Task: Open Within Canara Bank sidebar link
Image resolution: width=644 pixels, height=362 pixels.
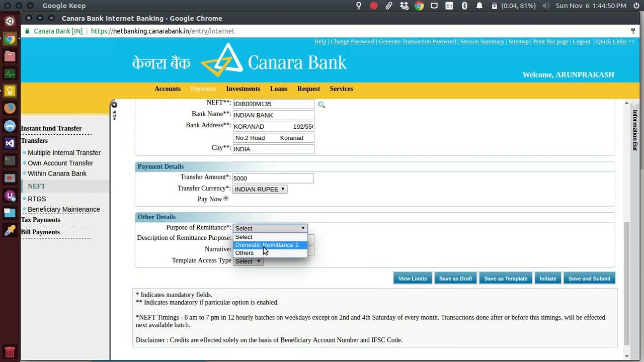Action: click(57, 173)
